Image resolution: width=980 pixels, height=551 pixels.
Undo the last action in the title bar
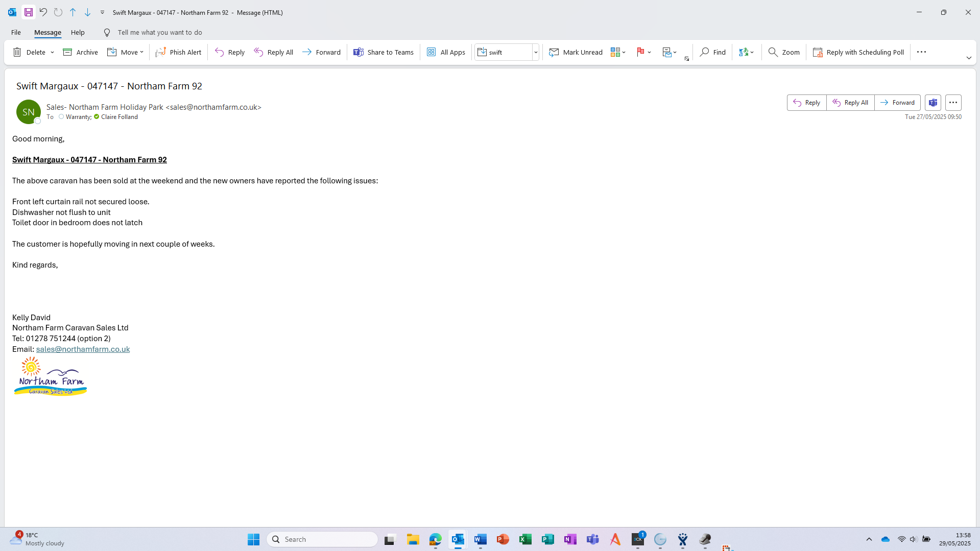(43, 12)
